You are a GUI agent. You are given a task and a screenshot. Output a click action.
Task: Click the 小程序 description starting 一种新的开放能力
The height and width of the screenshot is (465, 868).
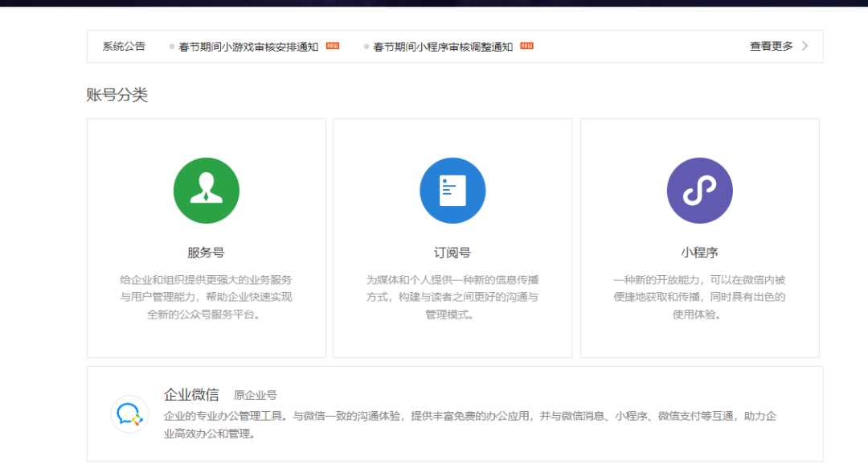point(699,297)
